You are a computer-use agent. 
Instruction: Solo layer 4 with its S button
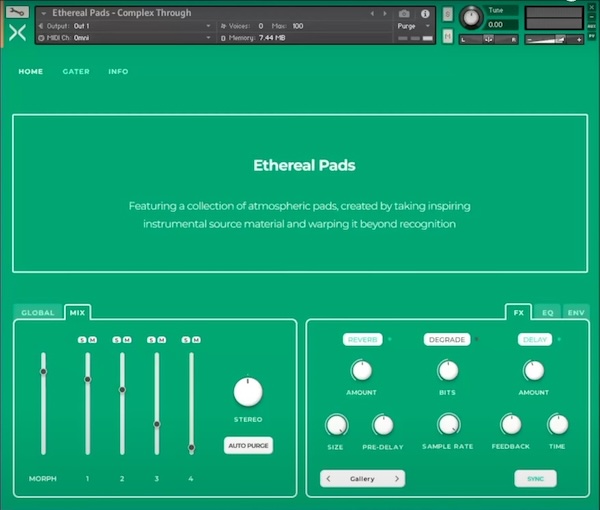pyautogui.click(x=186, y=340)
